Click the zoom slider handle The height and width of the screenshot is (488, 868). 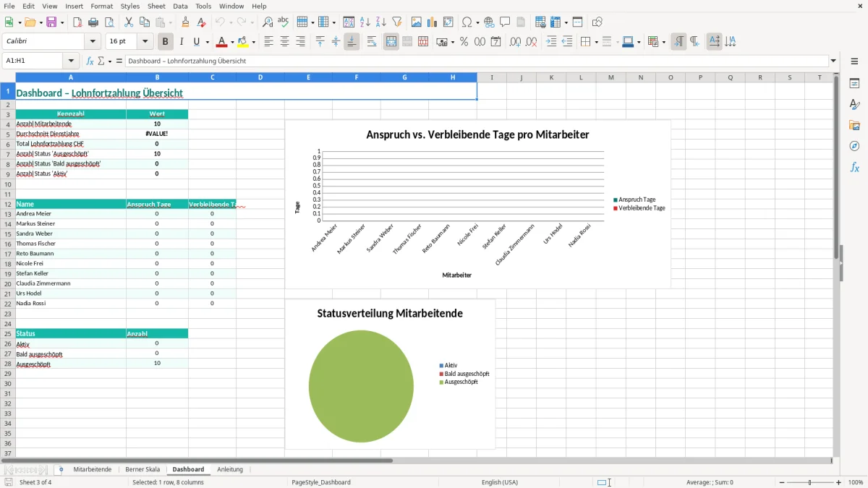809,482
